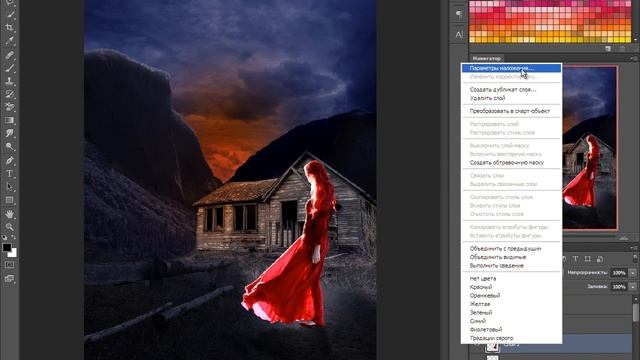Set layer color to 'Нет цвета'

(511, 278)
